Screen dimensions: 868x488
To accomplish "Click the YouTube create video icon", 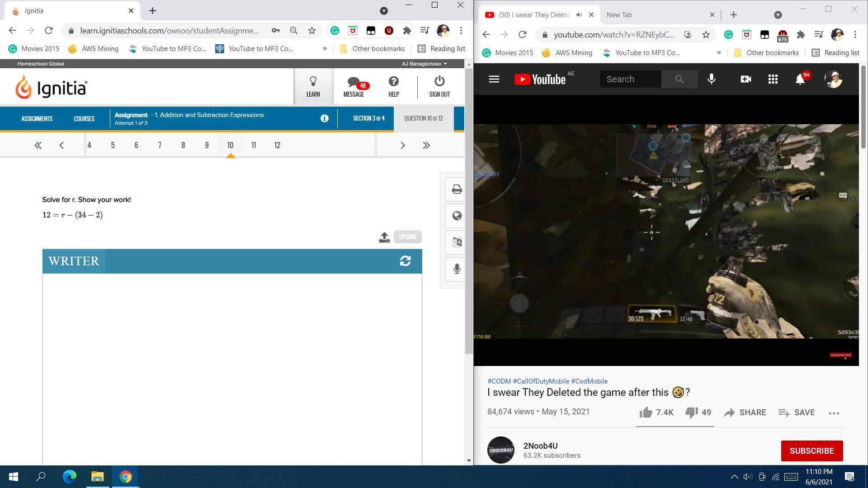I will click(745, 80).
